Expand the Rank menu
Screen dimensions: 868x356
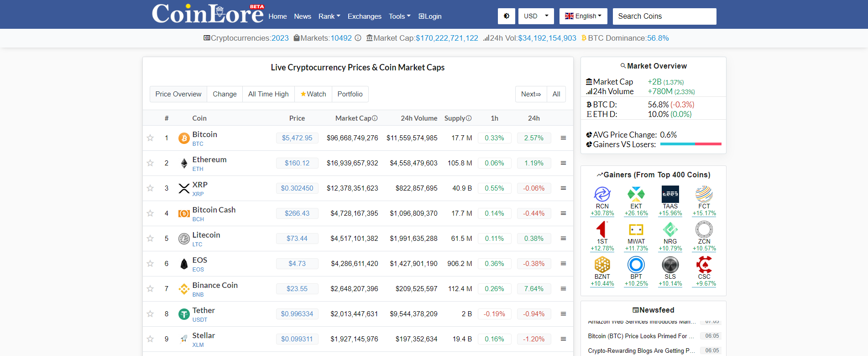coord(329,16)
